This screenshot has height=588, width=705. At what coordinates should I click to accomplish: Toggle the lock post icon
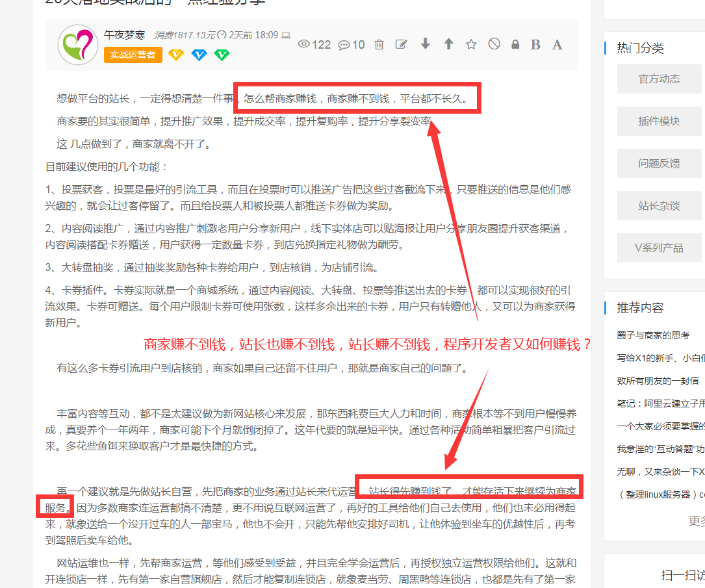(x=515, y=44)
